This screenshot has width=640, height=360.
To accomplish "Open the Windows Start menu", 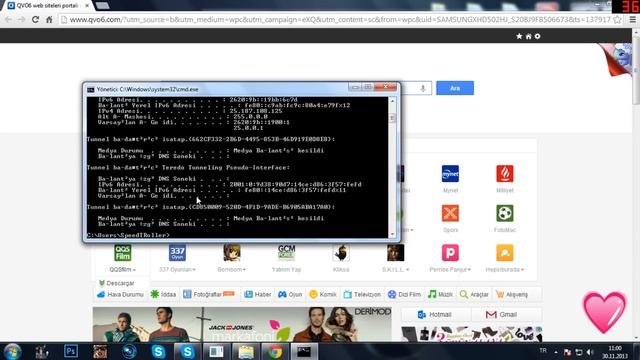I will coord(12,351).
